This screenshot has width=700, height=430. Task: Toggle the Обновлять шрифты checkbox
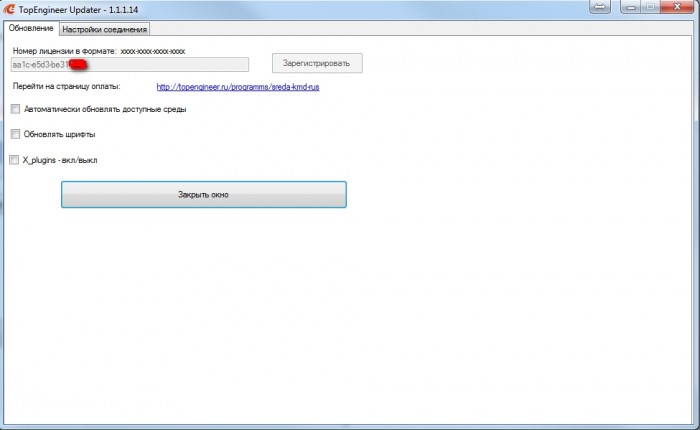click(x=16, y=134)
